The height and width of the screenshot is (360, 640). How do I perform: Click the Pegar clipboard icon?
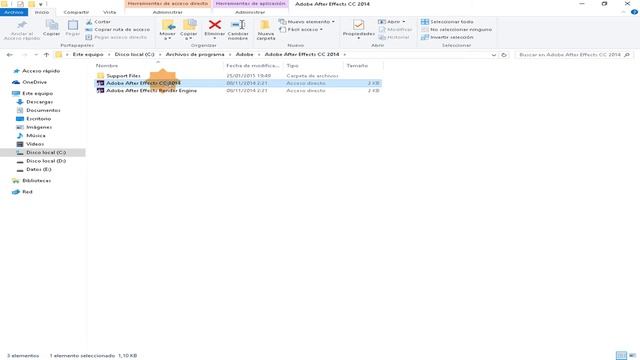click(x=73, y=24)
